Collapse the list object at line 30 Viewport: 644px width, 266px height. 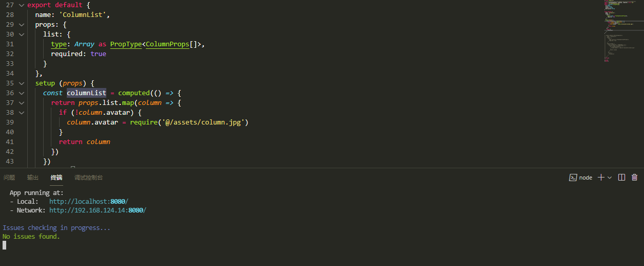tap(21, 34)
